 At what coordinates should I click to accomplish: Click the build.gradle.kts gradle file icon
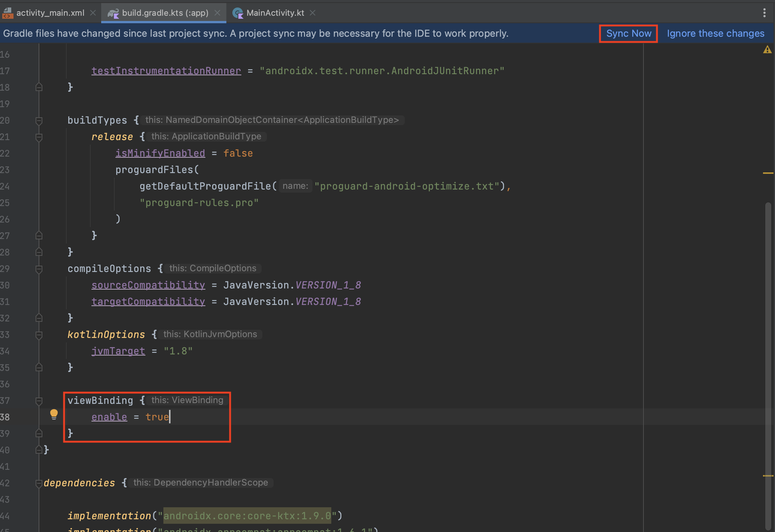point(113,13)
